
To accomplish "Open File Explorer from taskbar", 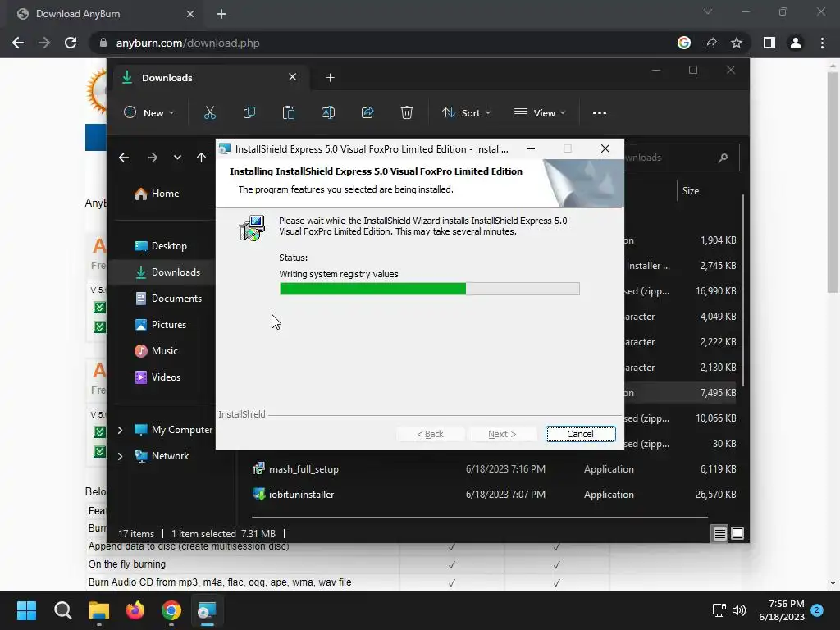I will pyautogui.click(x=99, y=610).
